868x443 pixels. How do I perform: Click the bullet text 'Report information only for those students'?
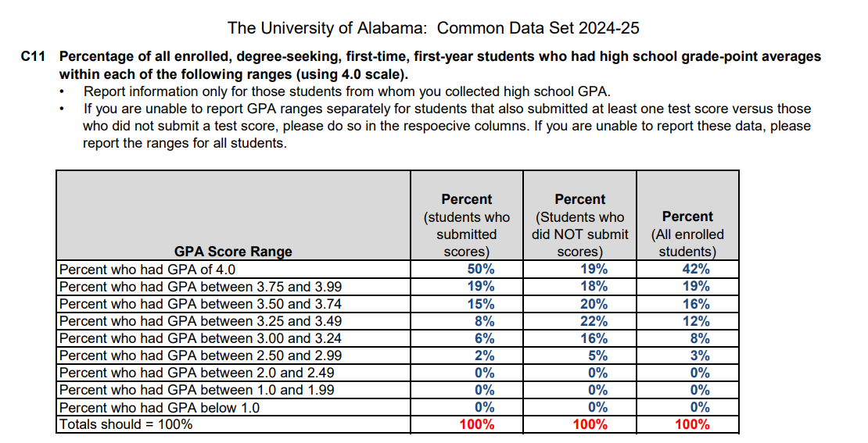click(346, 91)
